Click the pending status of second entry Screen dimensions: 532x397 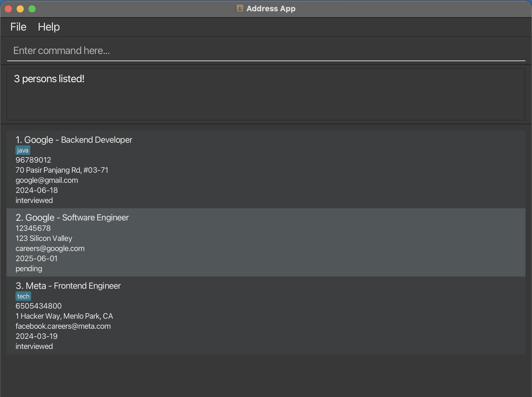(x=29, y=269)
